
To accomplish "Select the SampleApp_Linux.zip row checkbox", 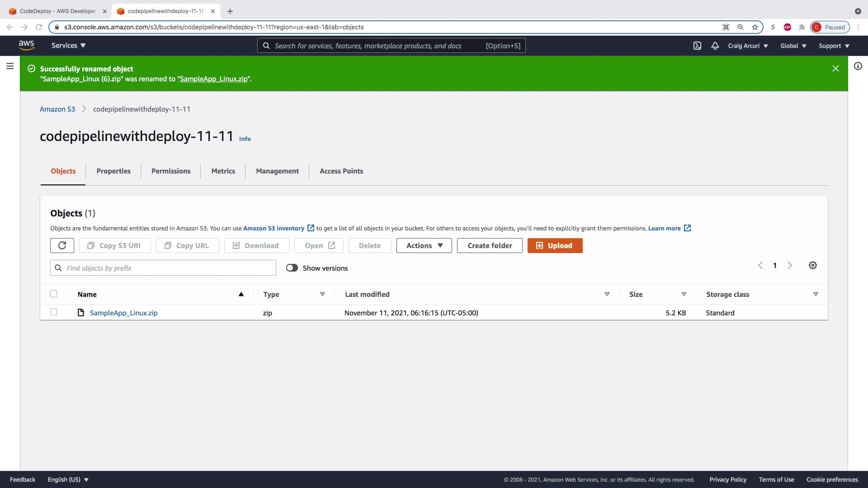I will [x=54, y=312].
